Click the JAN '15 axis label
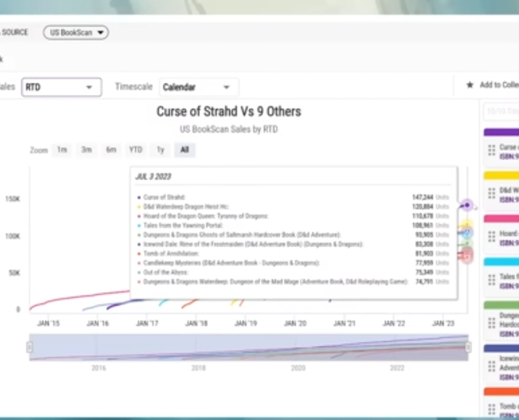 tap(48, 323)
